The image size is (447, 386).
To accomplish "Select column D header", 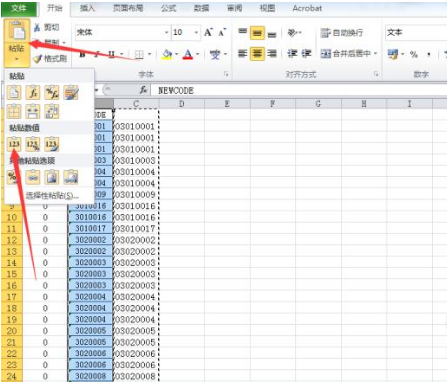I will (182, 104).
